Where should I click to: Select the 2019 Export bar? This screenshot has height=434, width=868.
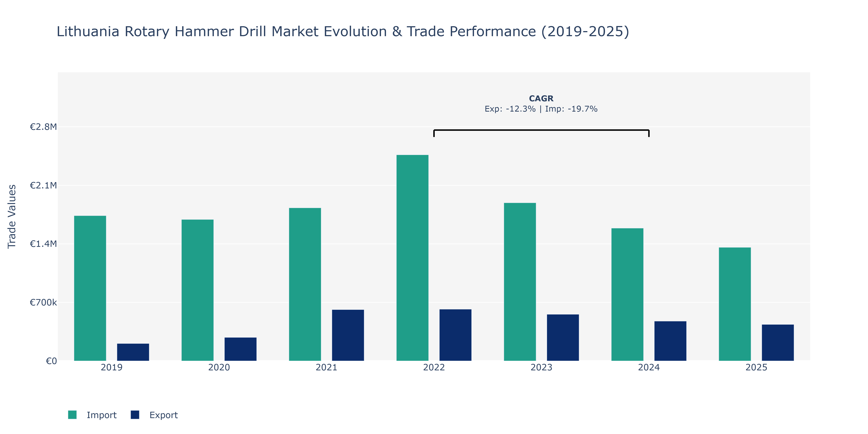point(133,352)
